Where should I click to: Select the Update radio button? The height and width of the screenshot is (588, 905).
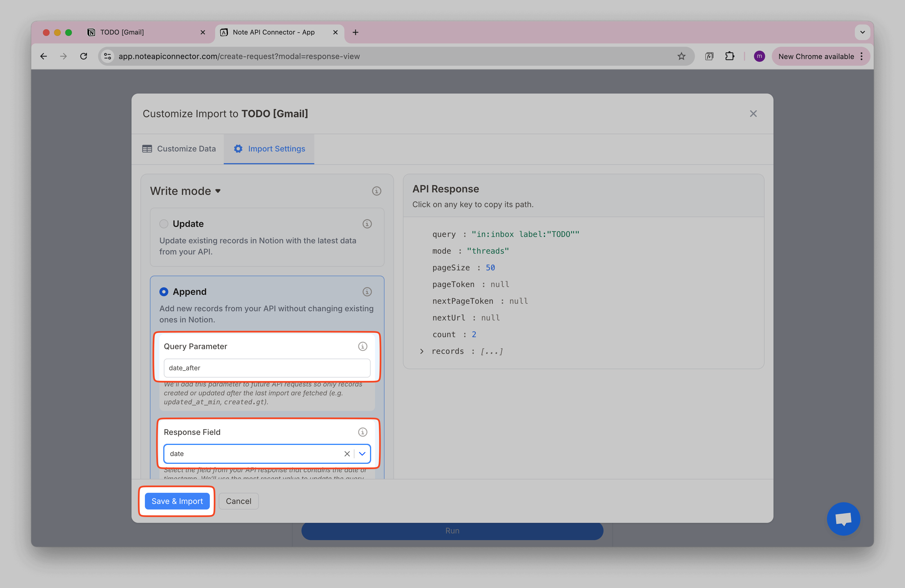(x=164, y=224)
